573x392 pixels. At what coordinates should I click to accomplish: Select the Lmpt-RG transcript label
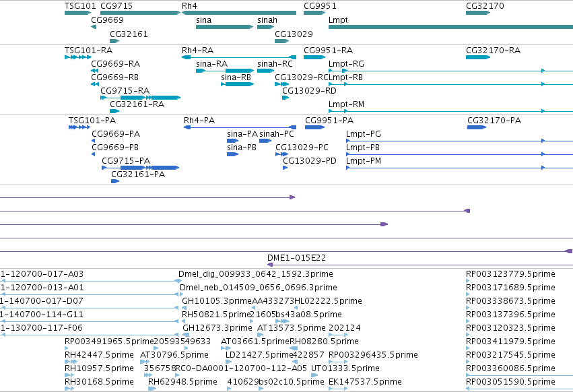347,63
